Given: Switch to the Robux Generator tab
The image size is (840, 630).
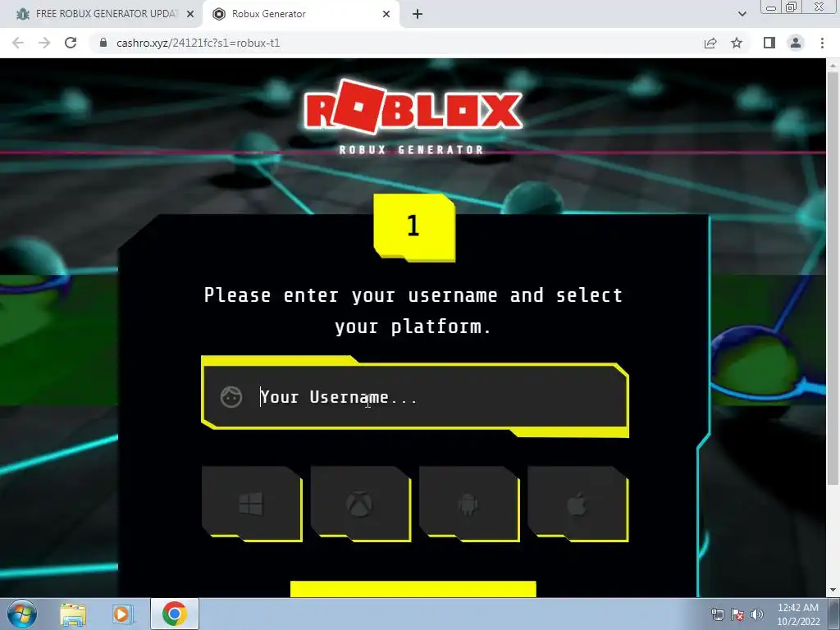Looking at the screenshot, I should (300, 14).
